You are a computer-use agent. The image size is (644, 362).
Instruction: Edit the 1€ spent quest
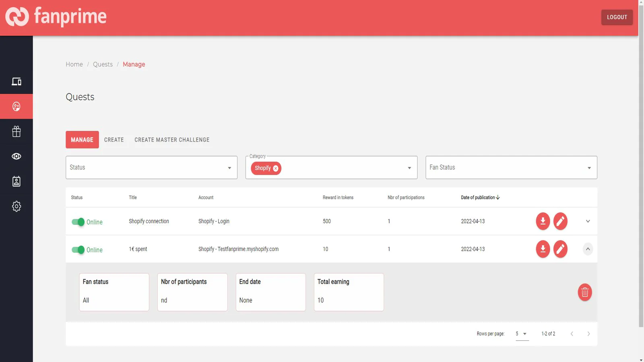tap(560, 249)
